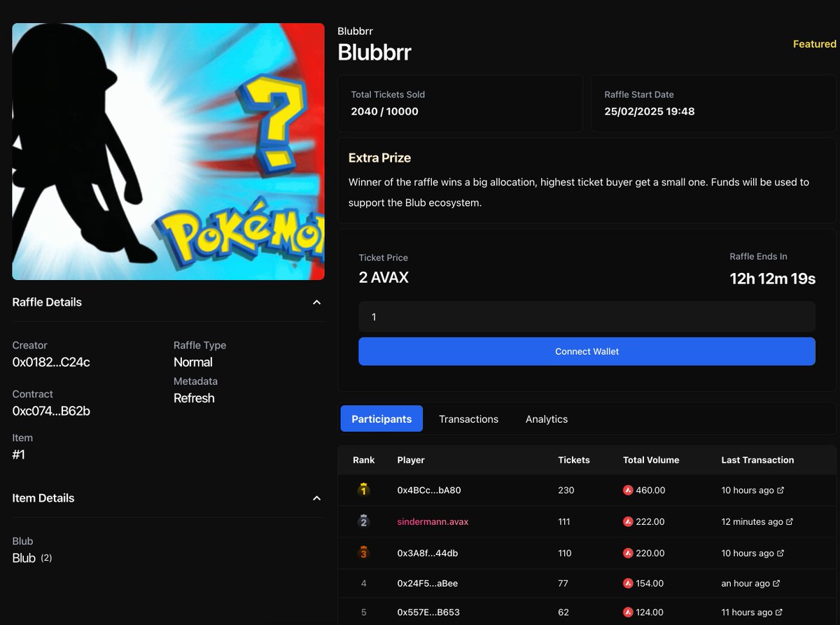Image resolution: width=840 pixels, height=625 pixels.
Task: Open external link for 0x24F5...aBee transaction
Action: (776, 583)
